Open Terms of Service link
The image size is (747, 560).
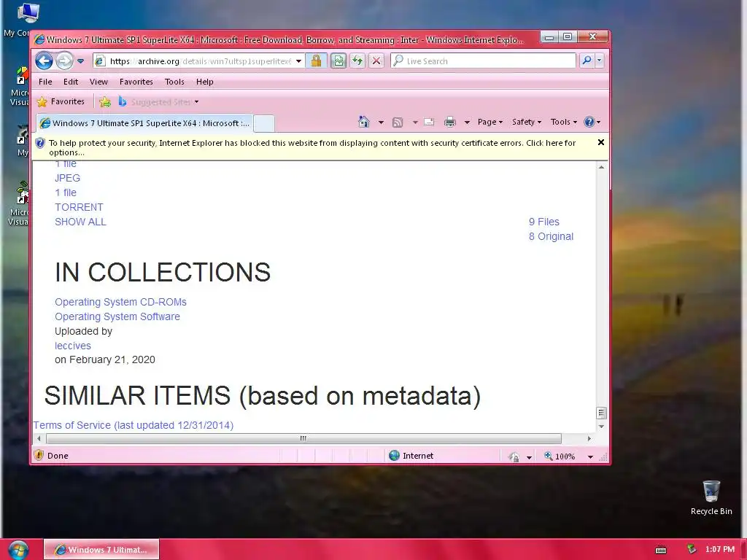coord(133,425)
